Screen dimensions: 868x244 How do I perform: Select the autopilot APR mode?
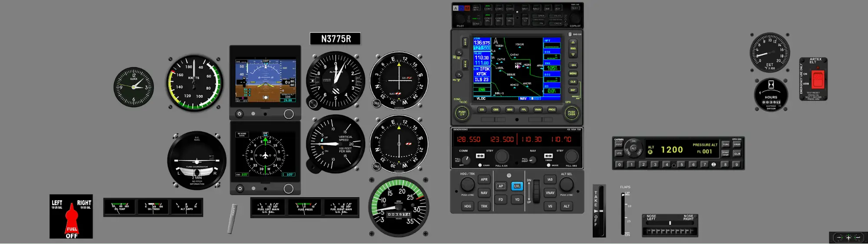click(484, 179)
